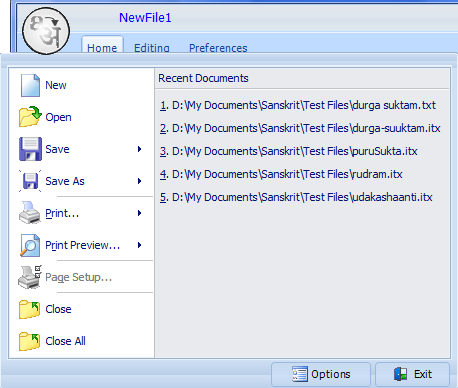Click the round Sanskrit application menu button

pos(46,31)
